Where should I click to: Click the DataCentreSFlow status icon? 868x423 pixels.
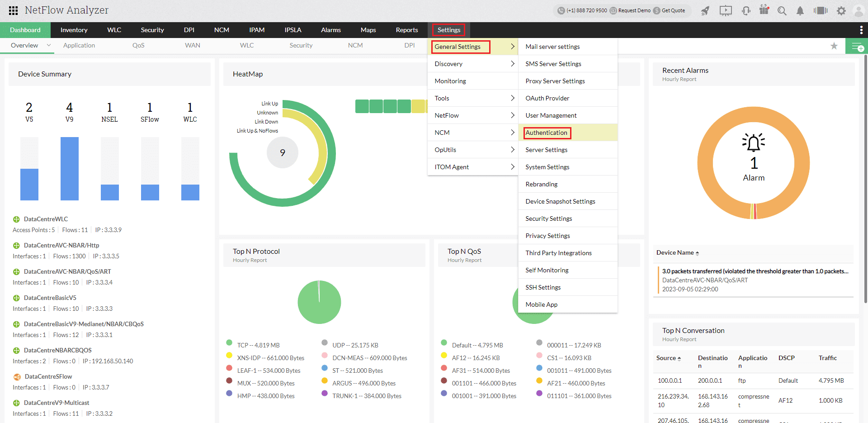tap(17, 377)
